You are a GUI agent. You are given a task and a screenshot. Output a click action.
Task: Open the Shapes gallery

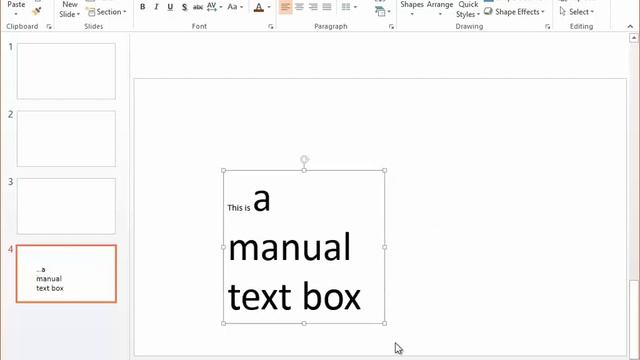click(x=412, y=9)
